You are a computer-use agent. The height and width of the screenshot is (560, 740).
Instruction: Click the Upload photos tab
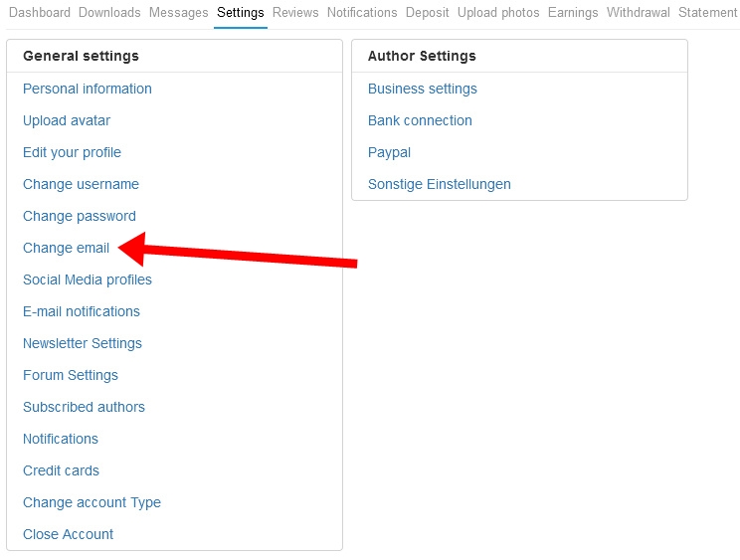tap(498, 12)
